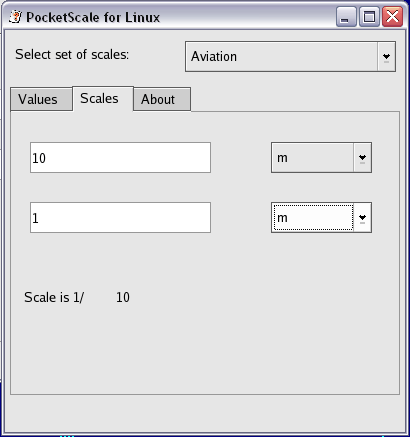
Task: Maximize the PocketScale window
Action: coord(369,16)
